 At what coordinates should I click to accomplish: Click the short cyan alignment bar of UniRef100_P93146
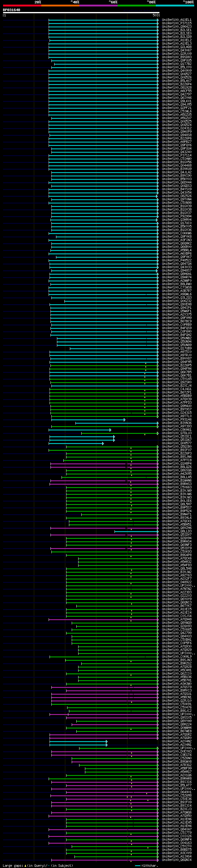click(88, 419)
